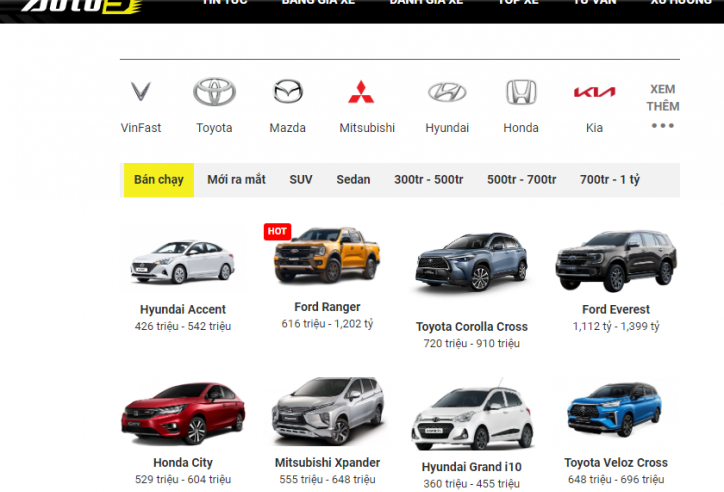Open the Ford Everest car image
724x492 pixels.
click(x=616, y=261)
